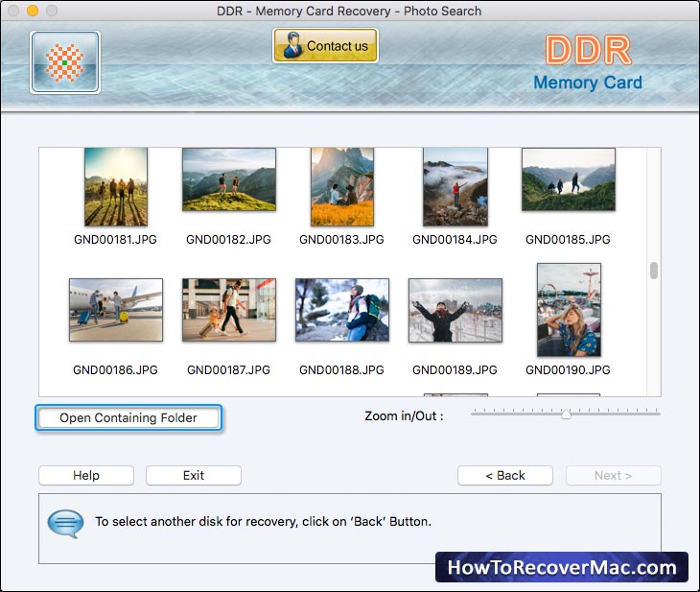Click the GND00188.JPG file name label
This screenshot has height=592, width=700.
click(342, 370)
